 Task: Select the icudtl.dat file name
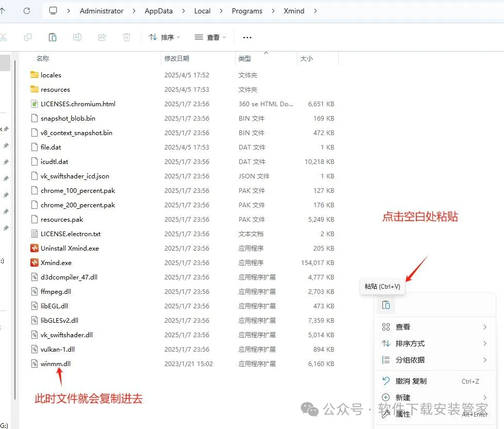(54, 161)
